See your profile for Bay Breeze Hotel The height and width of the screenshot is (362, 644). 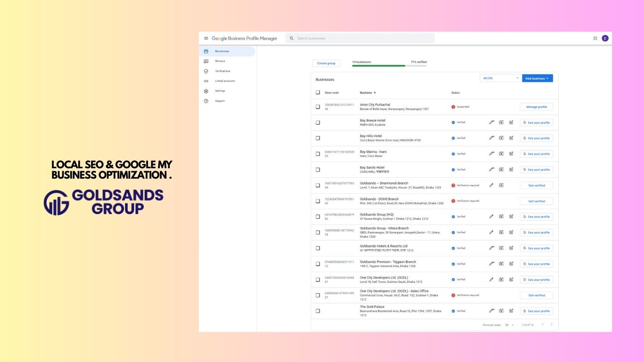pyautogui.click(x=537, y=123)
